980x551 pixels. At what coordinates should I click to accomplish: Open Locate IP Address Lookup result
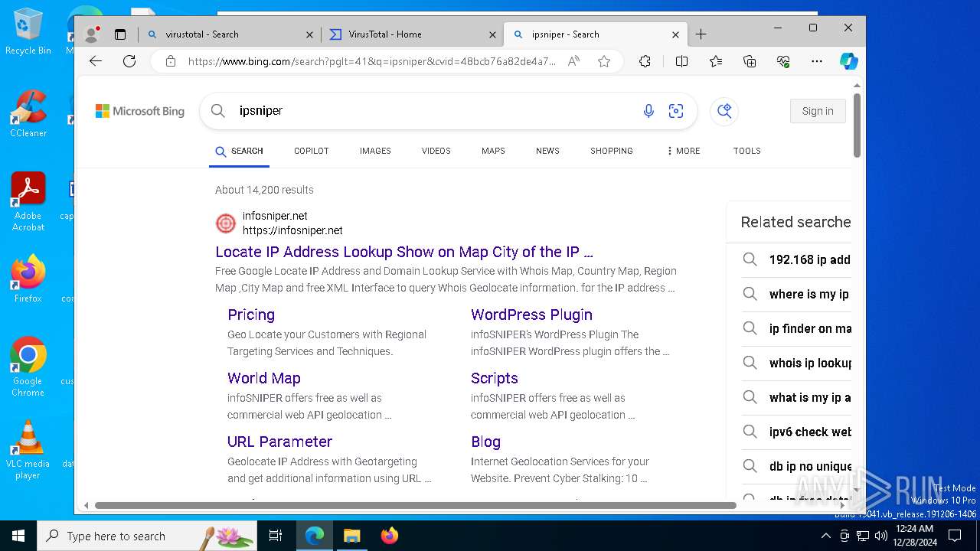tap(404, 252)
